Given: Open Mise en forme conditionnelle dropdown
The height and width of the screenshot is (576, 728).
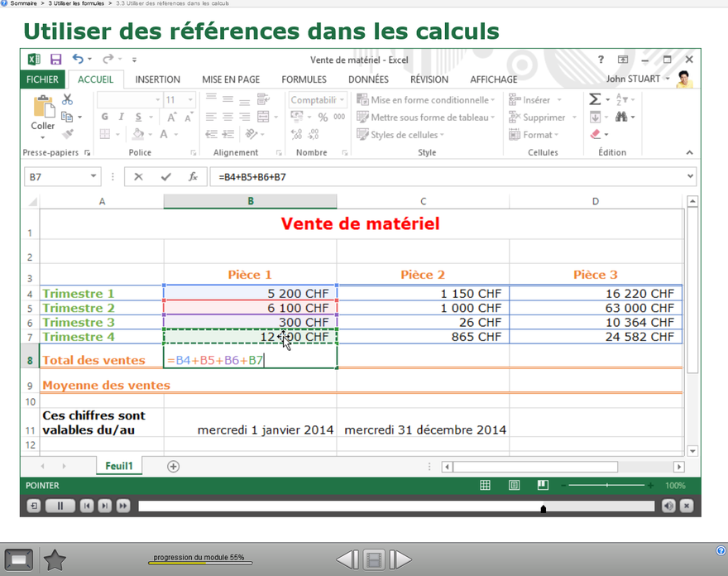Looking at the screenshot, I should [426, 100].
